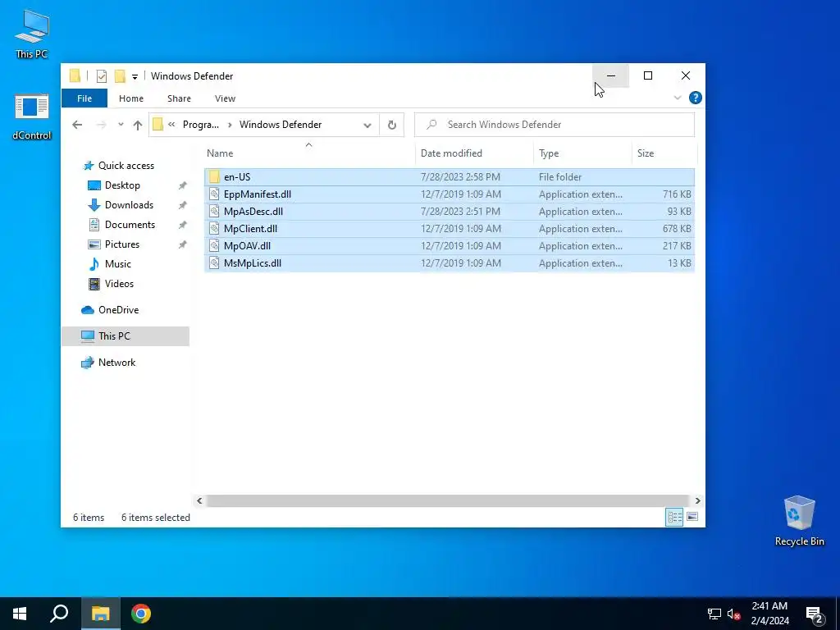Viewport: 840px width, 630px height.
Task: Unpin Desktop using its pin icon
Action: pyautogui.click(x=183, y=185)
